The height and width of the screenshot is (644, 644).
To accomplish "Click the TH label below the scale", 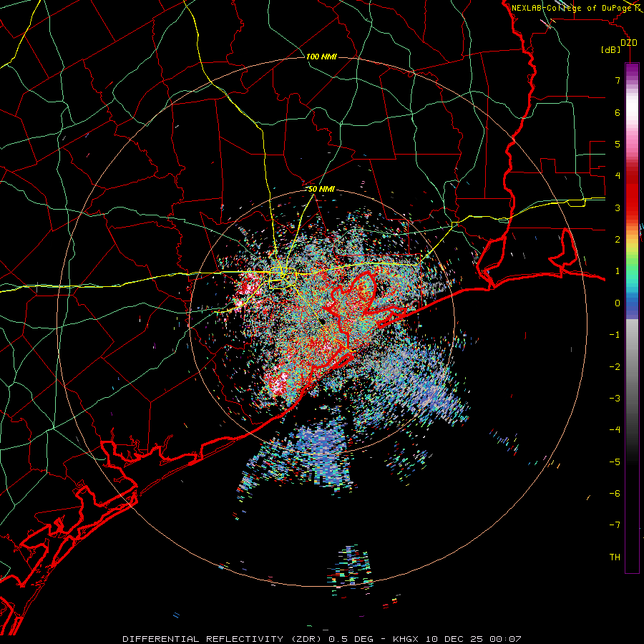I will (x=615, y=557).
